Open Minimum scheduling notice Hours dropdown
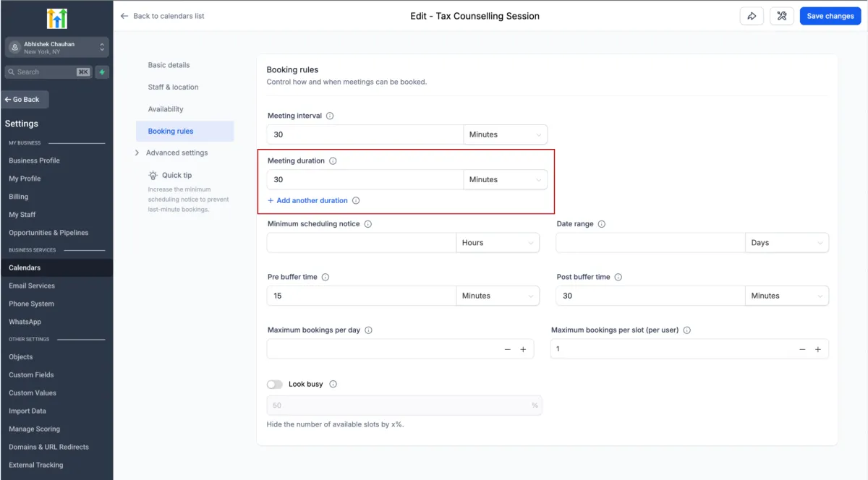This screenshot has height=480, width=868. tap(498, 243)
